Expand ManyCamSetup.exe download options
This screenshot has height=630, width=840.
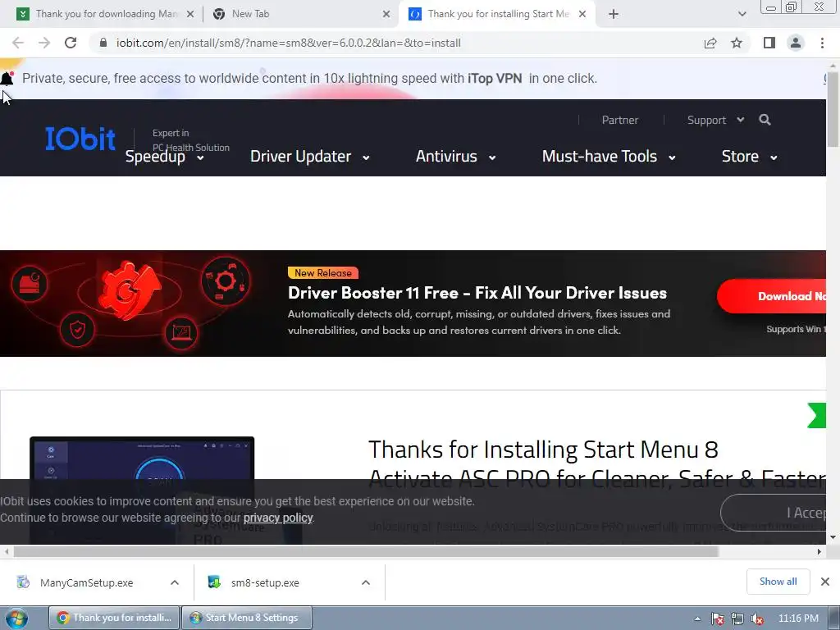(x=175, y=583)
